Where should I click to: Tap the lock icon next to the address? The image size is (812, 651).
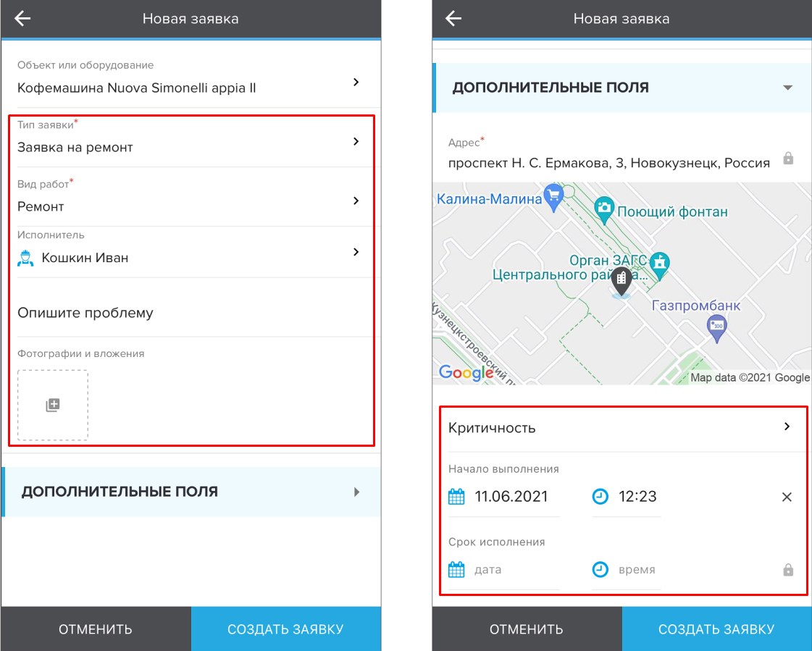[x=788, y=158]
